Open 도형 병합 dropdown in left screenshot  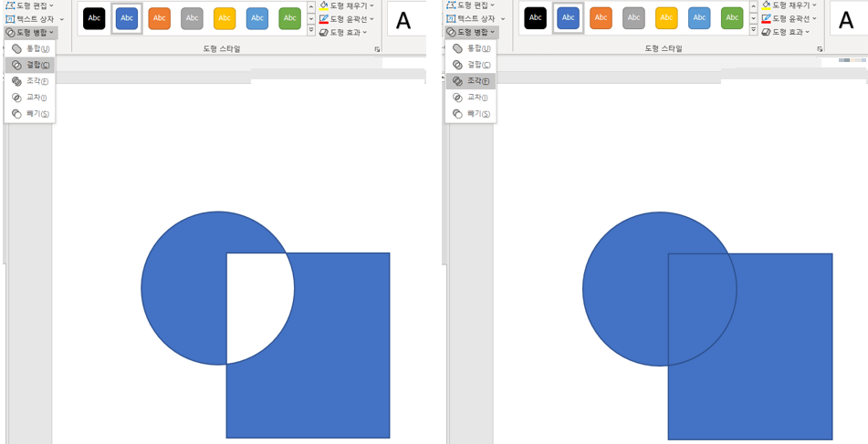pos(30,33)
